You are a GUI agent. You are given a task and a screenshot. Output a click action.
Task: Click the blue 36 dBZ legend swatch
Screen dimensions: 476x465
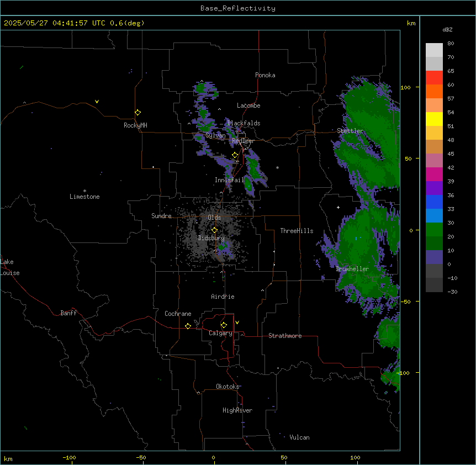pyautogui.click(x=434, y=202)
